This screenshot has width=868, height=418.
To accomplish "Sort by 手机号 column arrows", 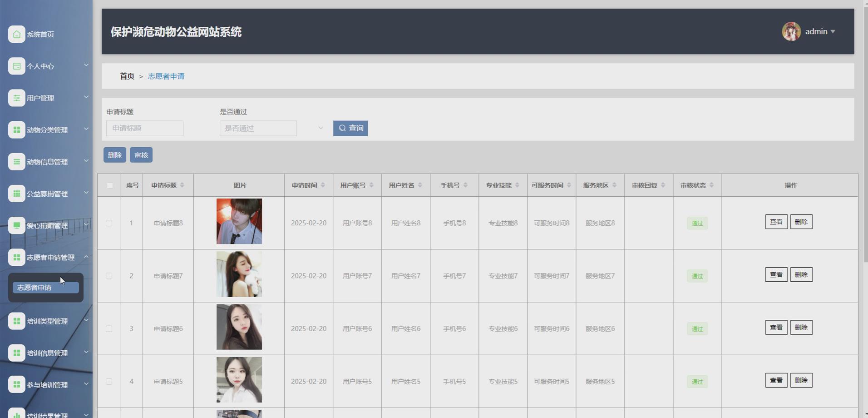I will point(465,185).
